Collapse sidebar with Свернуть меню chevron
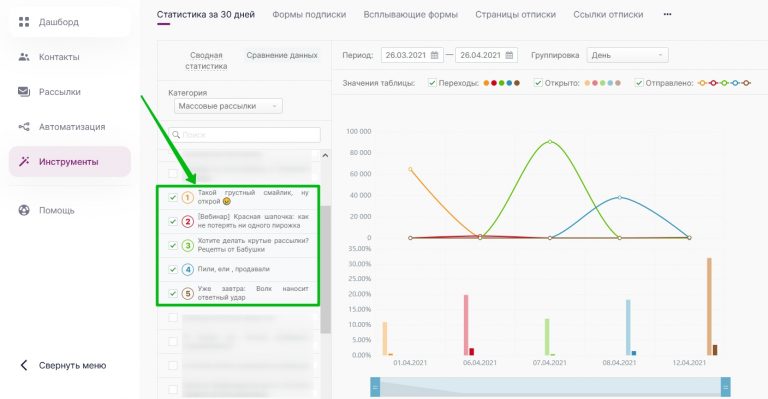The width and height of the screenshot is (768, 399). coord(24,365)
